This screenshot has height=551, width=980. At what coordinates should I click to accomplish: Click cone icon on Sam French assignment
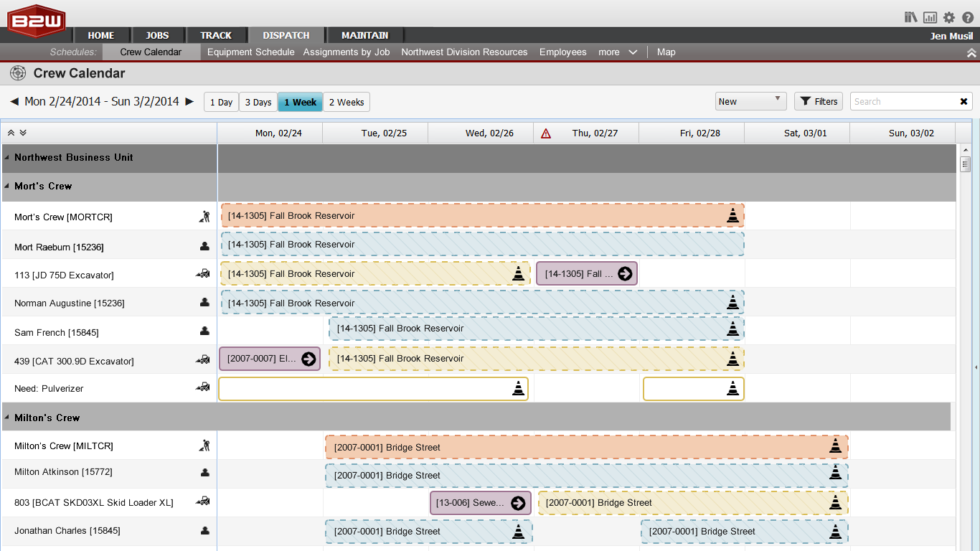732,329
